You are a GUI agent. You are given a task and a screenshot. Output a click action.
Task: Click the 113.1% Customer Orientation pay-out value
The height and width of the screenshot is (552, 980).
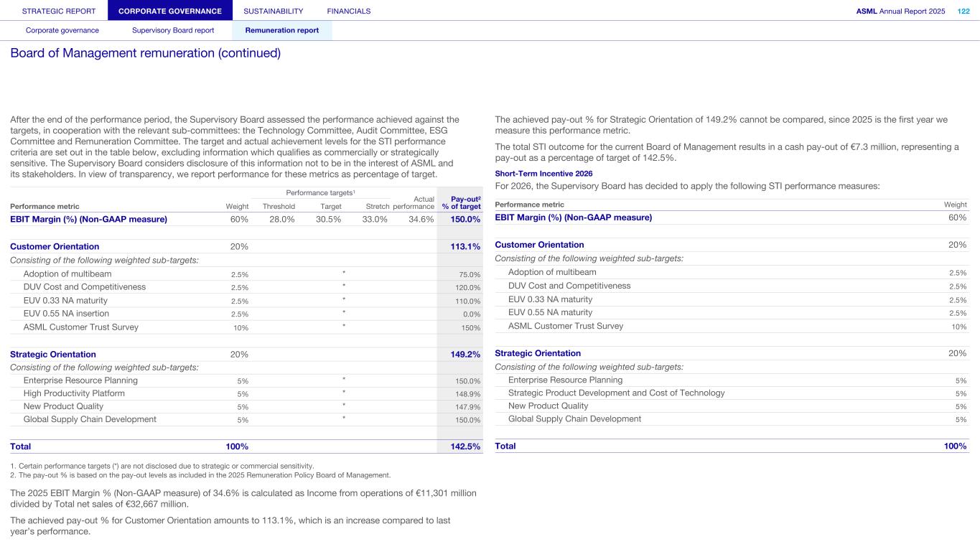coord(465,246)
